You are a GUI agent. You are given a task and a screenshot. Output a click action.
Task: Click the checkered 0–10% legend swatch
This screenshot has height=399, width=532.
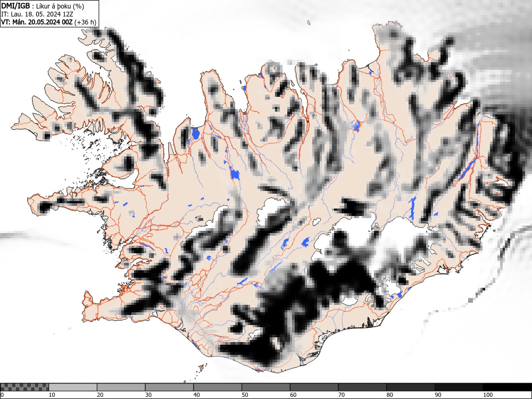(x=24, y=387)
